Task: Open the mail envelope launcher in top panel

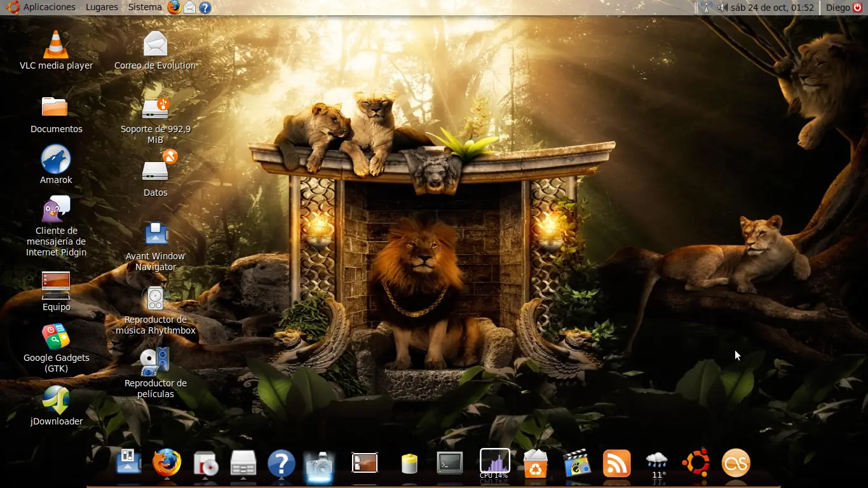Action: click(x=189, y=8)
